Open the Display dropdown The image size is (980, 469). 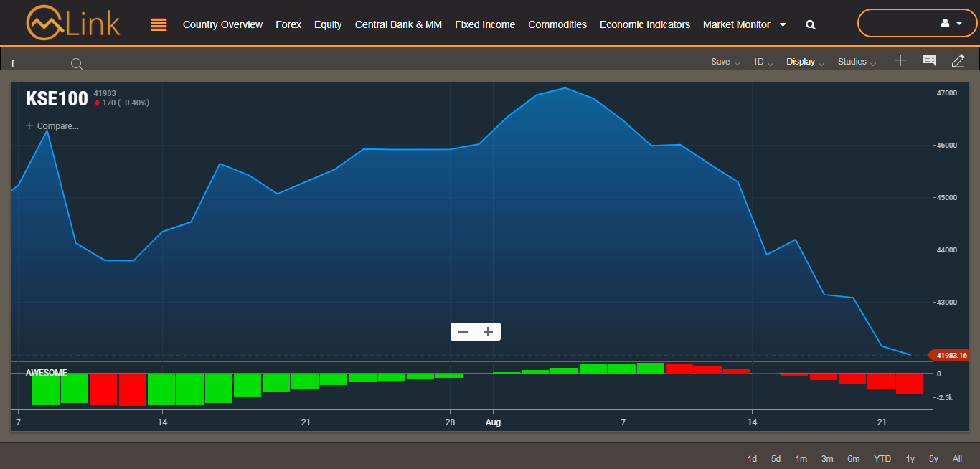click(806, 62)
